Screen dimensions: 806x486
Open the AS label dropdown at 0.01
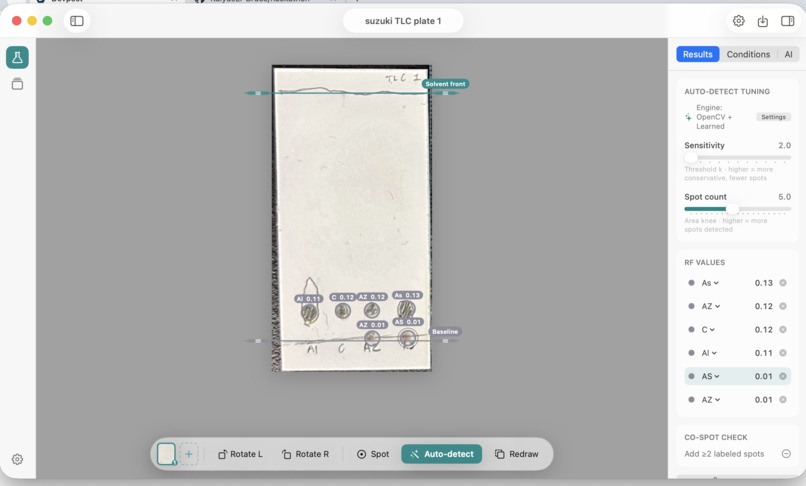tap(710, 376)
